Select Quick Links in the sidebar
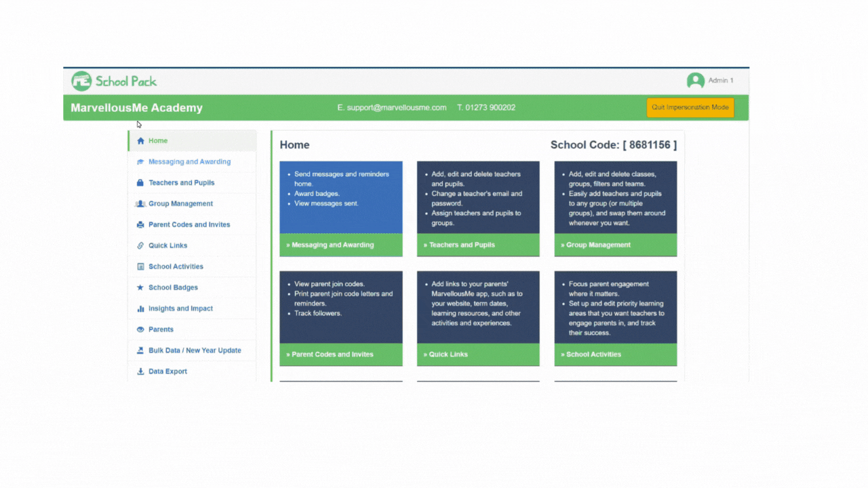 point(193,246)
